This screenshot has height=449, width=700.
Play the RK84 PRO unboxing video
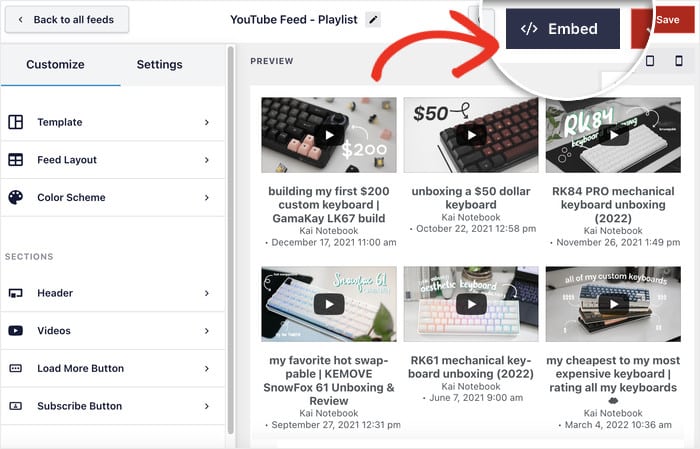[613, 135]
